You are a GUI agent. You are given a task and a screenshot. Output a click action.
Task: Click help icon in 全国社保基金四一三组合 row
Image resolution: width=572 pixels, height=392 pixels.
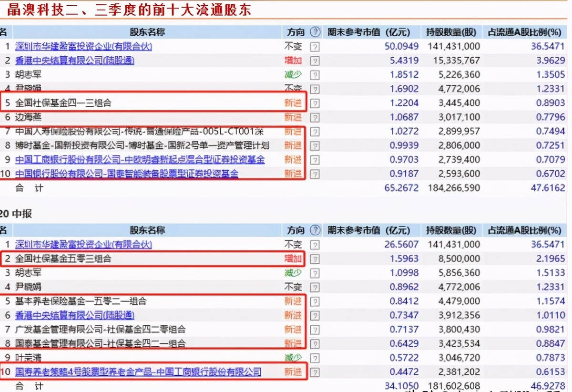315,103
